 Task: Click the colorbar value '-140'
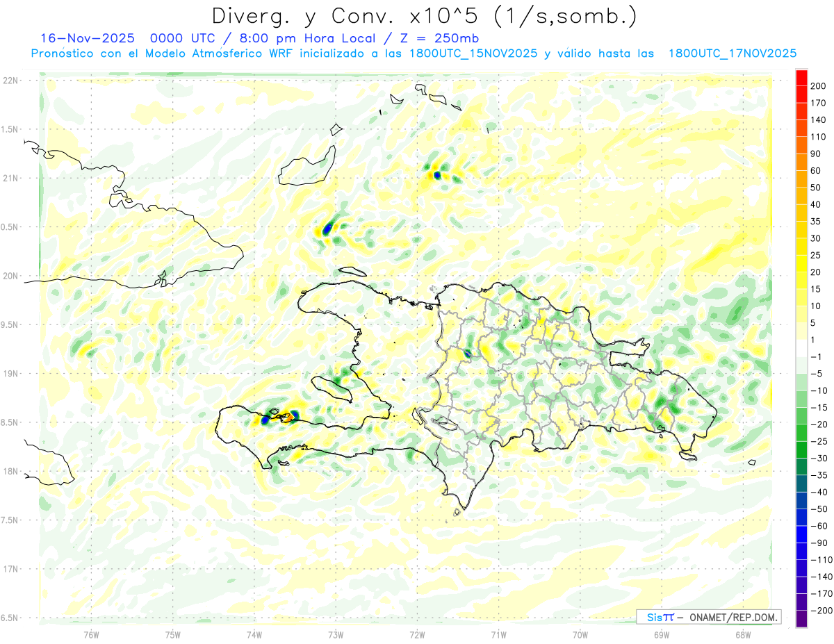click(x=821, y=577)
